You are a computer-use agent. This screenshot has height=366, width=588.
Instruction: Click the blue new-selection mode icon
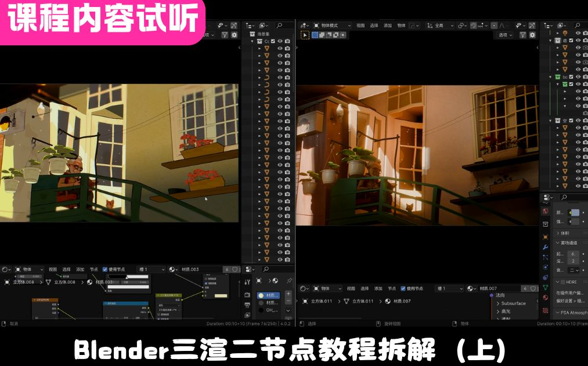(315, 35)
